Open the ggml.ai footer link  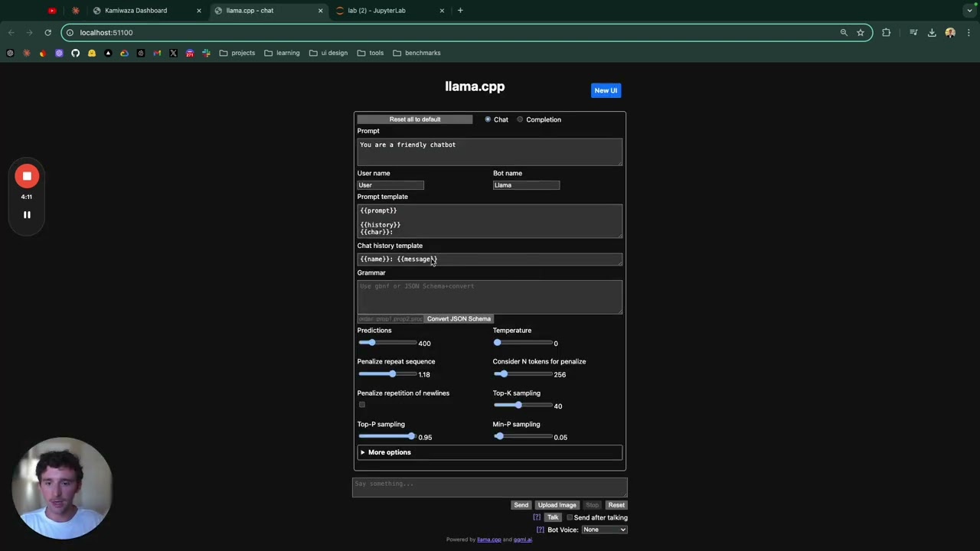(522, 540)
